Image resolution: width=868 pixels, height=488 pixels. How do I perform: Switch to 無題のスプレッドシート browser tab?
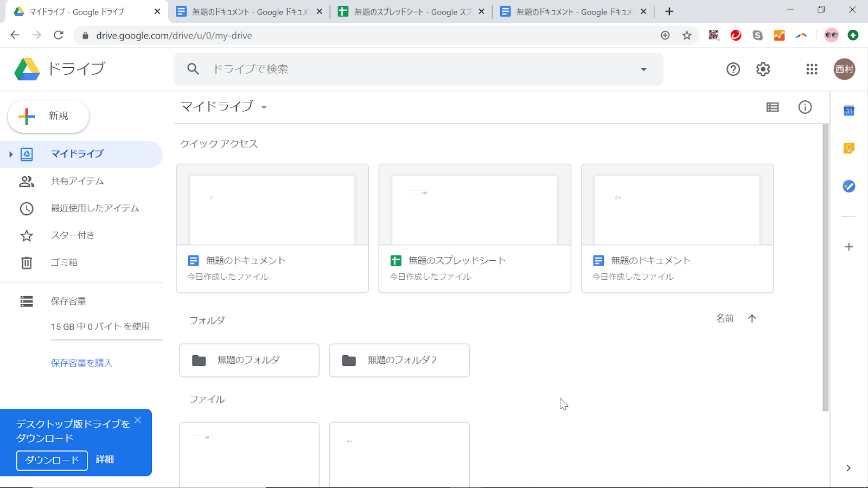click(411, 11)
